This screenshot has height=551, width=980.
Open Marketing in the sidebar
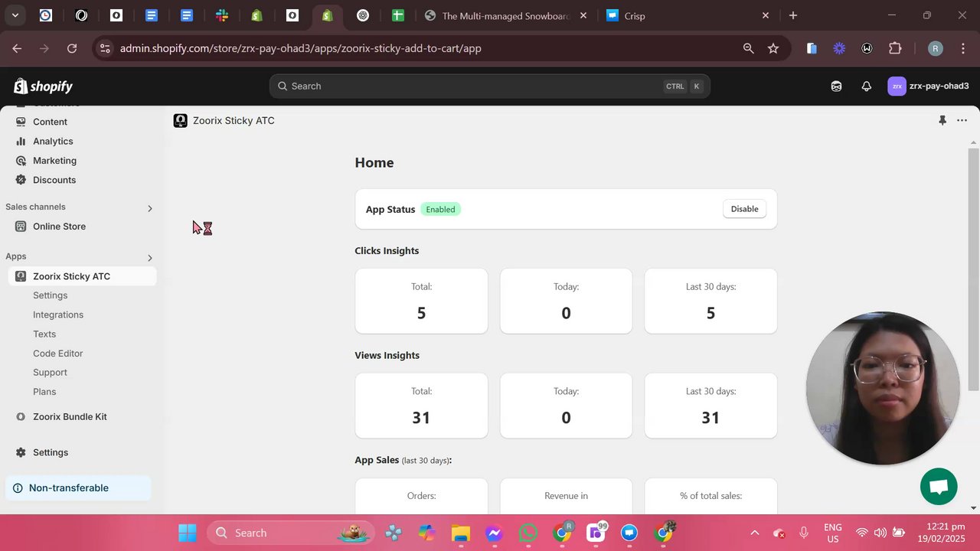point(54,161)
